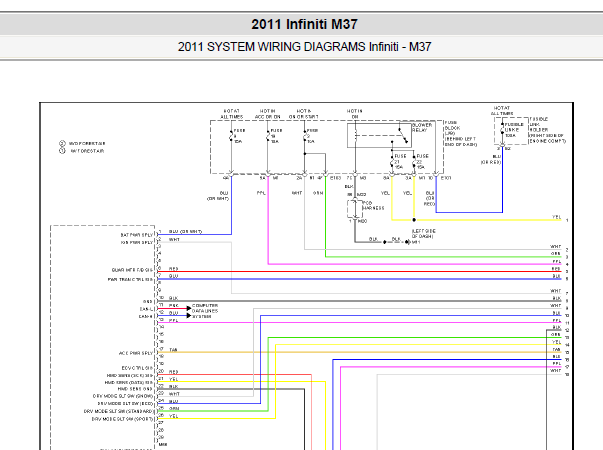Select the PCB HARNESS label
The image size is (603, 450).
tap(373, 205)
